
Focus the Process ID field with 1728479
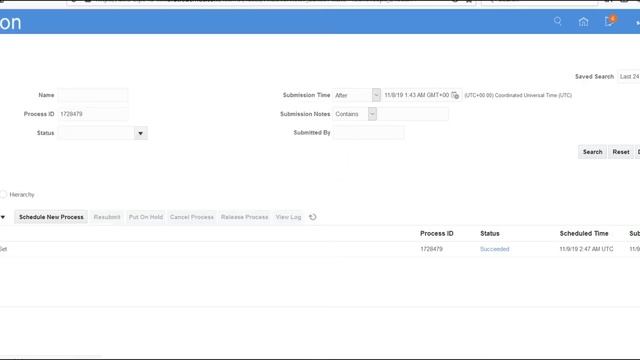[93, 114]
